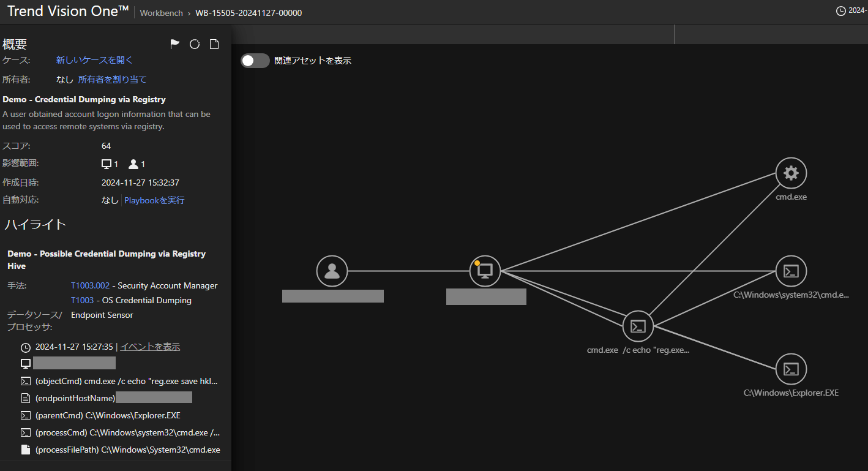Click the cmd.exe /c echo "reg.exe node

coord(638,326)
